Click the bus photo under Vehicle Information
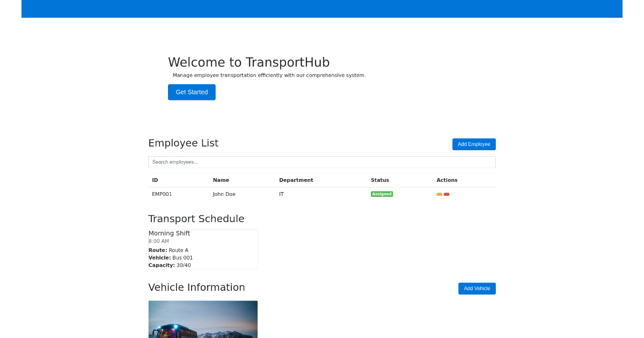Image resolution: width=644 pixels, height=338 pixels. pos(203,319)
